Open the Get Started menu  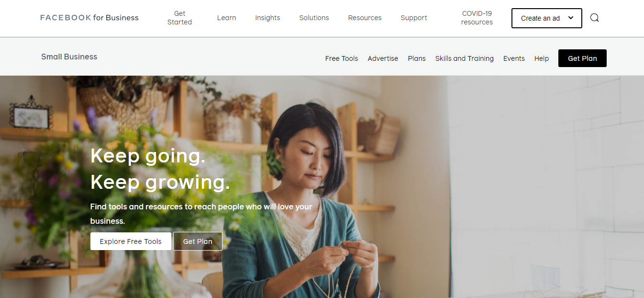click(179, 18)
